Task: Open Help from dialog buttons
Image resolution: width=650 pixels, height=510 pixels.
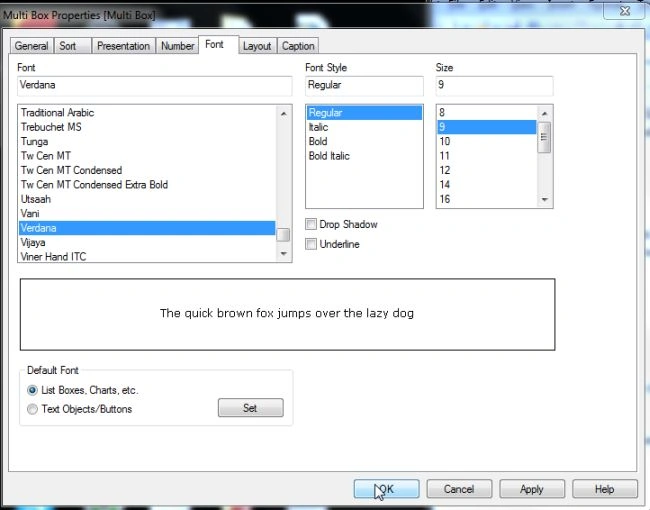Action: pos(605,489)
